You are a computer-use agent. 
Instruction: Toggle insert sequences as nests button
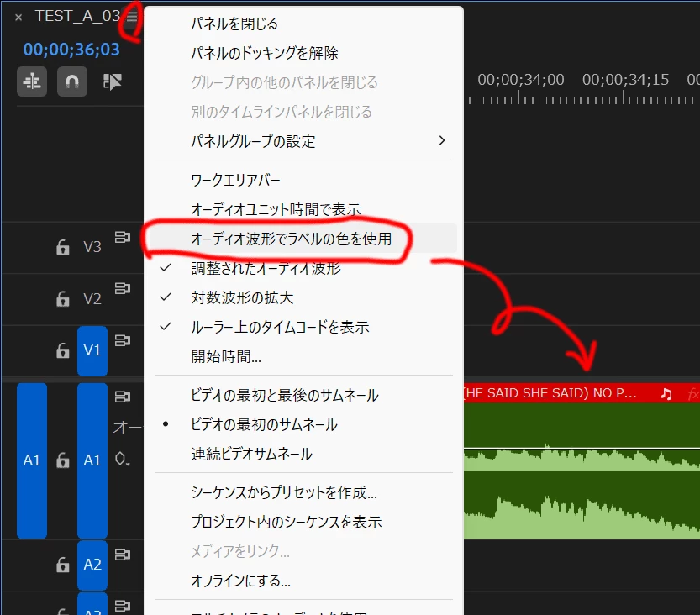[x=32, y=81]
